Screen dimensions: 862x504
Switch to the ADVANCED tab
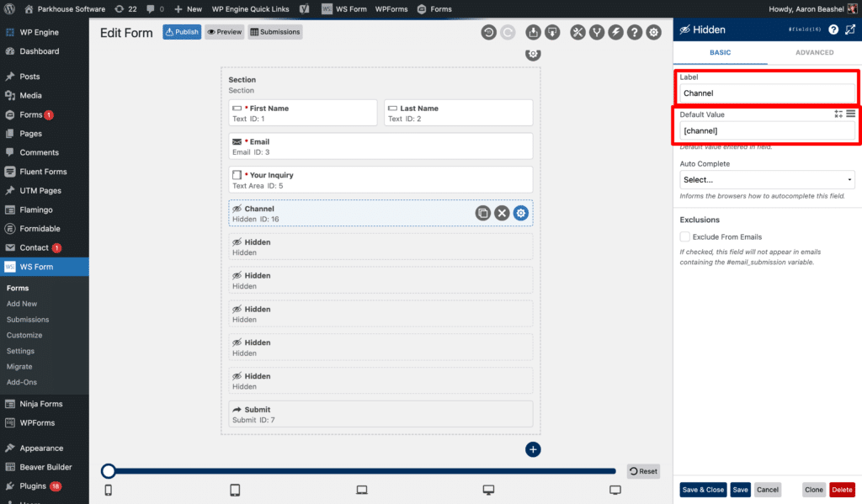(x=813, y=51)
